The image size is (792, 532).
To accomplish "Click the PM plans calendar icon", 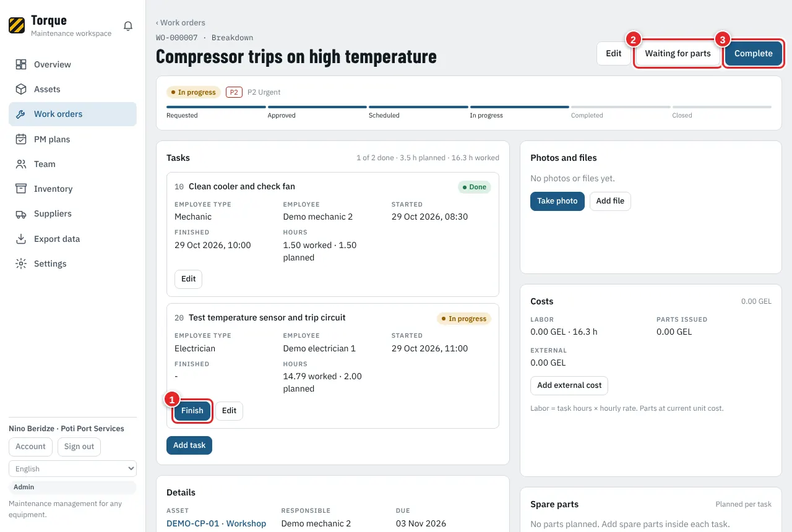I will click(21, 139).
